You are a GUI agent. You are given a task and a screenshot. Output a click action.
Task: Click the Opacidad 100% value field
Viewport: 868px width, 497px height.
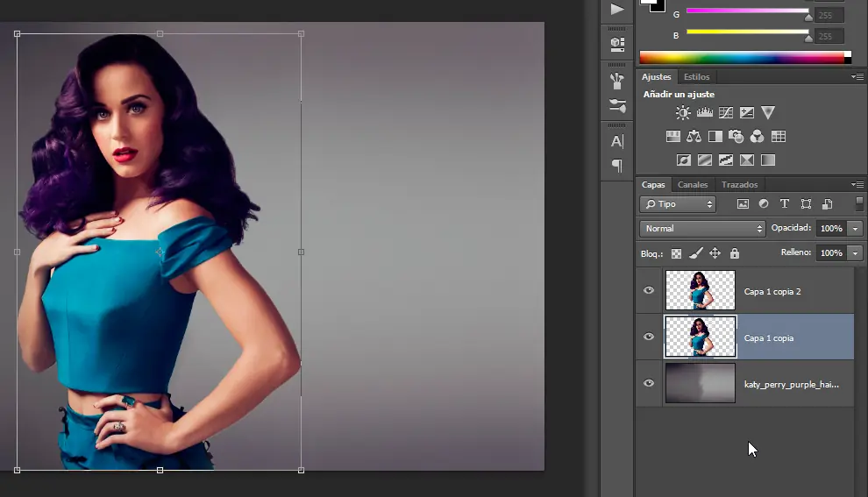(831, 228)
